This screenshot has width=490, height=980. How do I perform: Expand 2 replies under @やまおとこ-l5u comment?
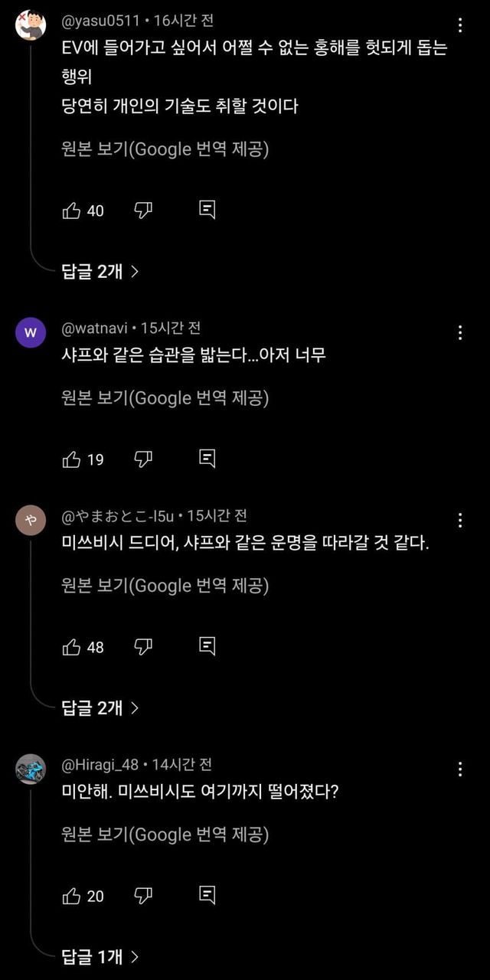pos(100,707)
